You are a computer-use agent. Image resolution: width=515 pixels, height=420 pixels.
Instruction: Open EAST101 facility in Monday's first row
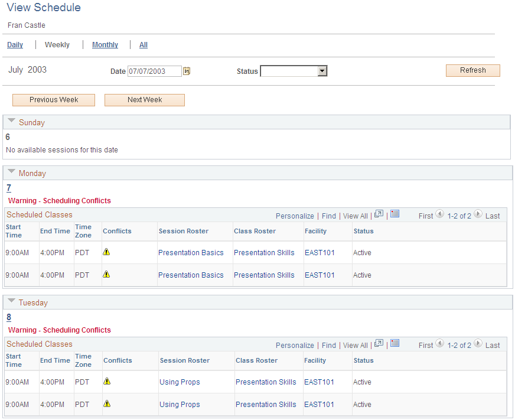[x=320, y=253]
